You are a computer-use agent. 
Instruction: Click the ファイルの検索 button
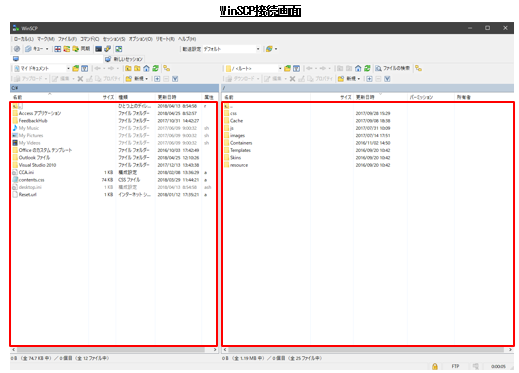pyautogui.click(x=392, y=68)
